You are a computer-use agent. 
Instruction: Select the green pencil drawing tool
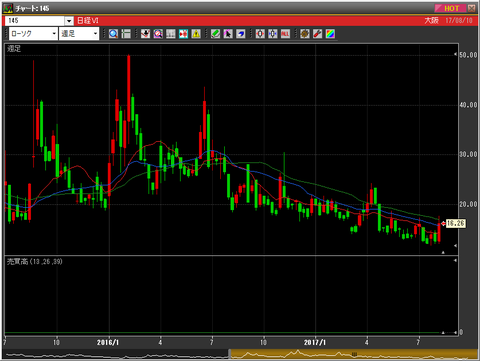[x=215, y=34]
